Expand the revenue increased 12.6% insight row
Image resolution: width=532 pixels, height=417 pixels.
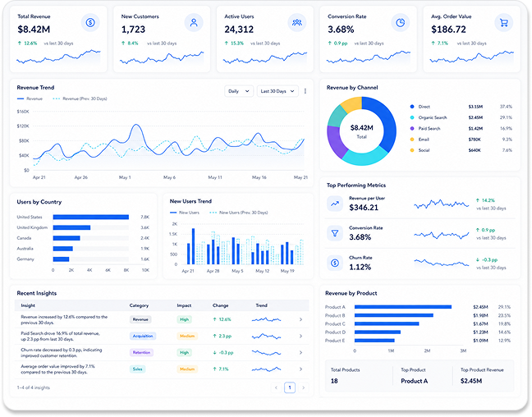[300, 319]
